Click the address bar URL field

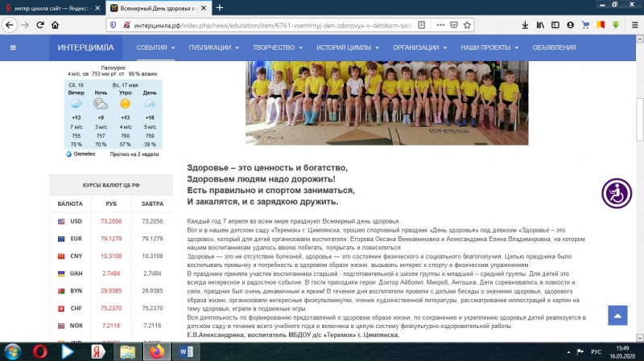(273, 25)
